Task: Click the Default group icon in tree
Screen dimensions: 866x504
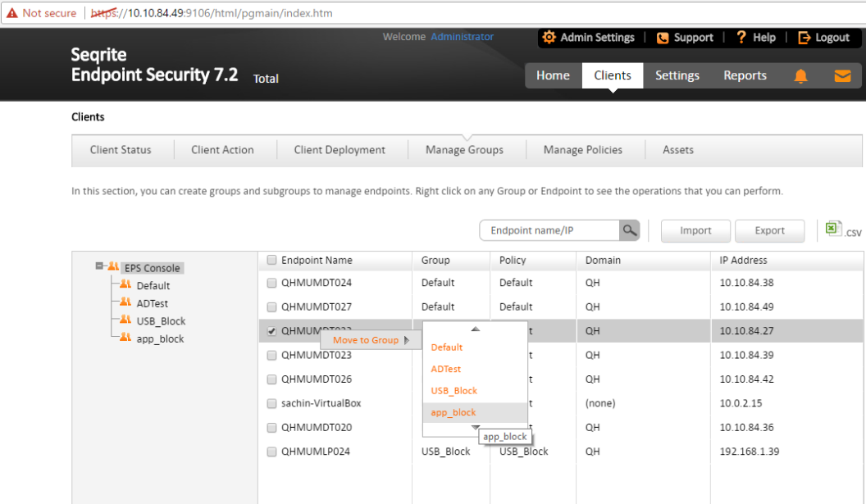Action: tap(125, 284)
